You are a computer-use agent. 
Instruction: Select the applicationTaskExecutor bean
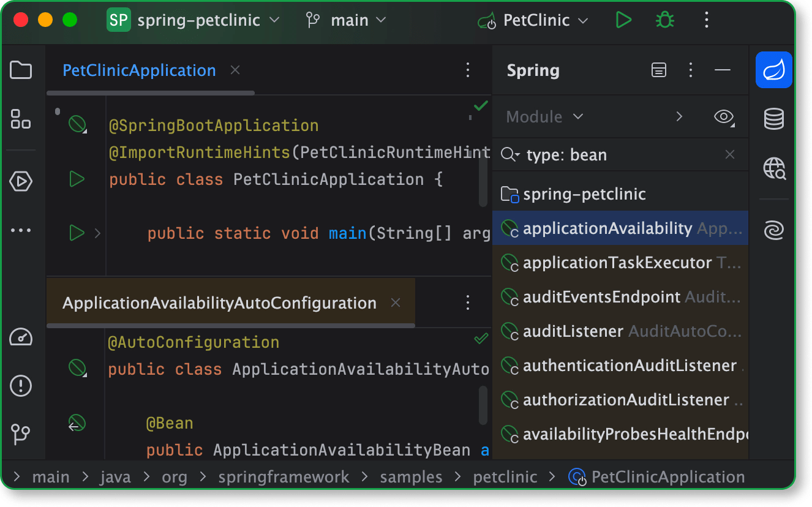[x=620, y=263]
